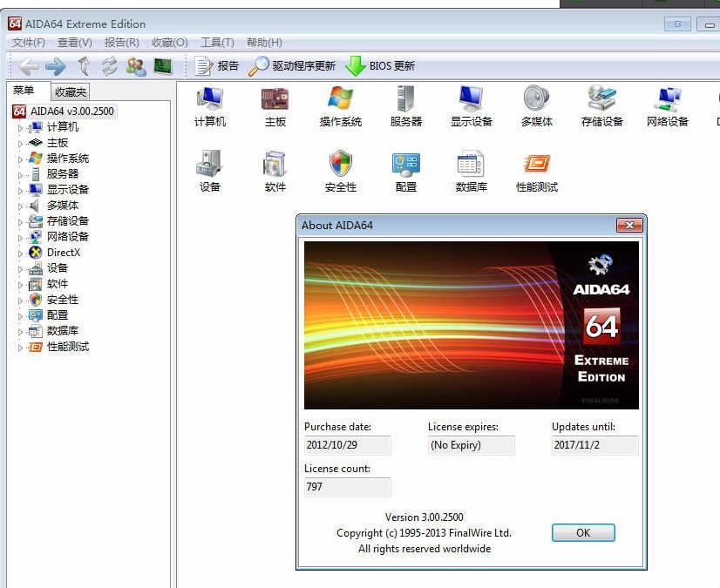Expand the 性能测试 tree node arrow
Image resolution: width=720 pixels, height=588 pixels.
point(20,348)
